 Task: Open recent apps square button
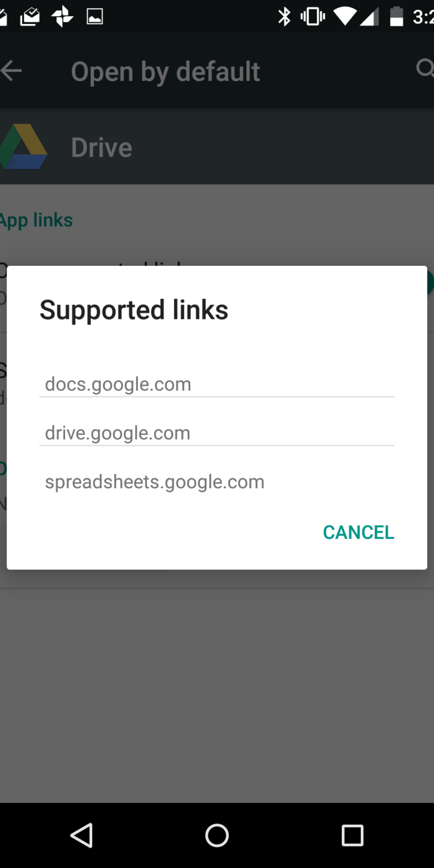point(353,835)
